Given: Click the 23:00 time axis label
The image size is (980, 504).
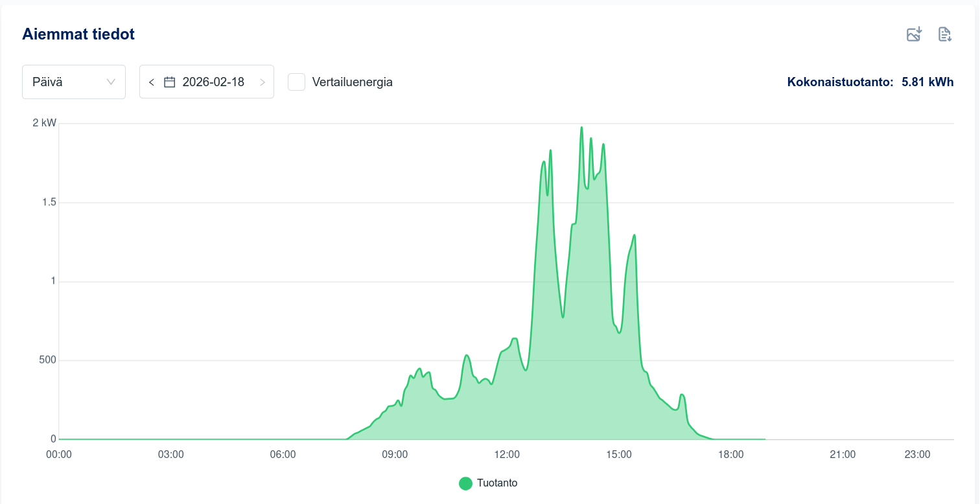Looking at the screenshot, I should coord(918,455).
